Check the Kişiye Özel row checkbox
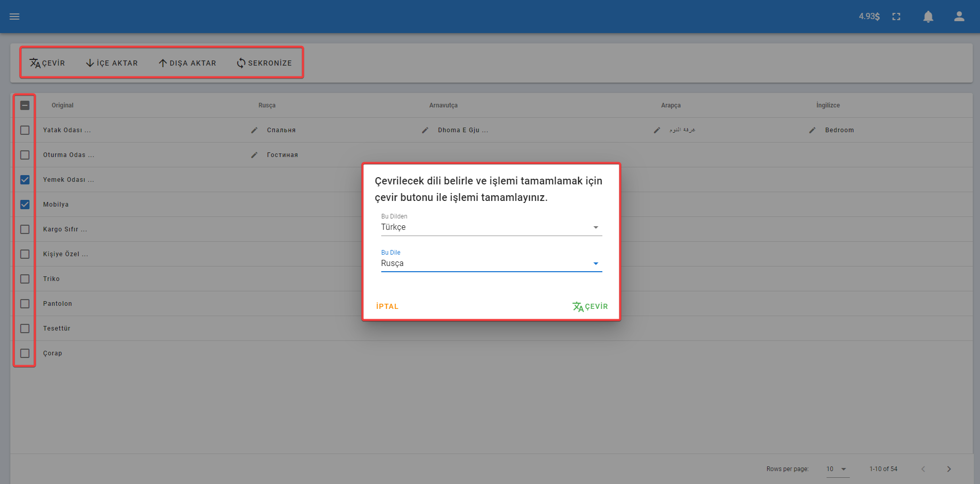 pos(25,254)
